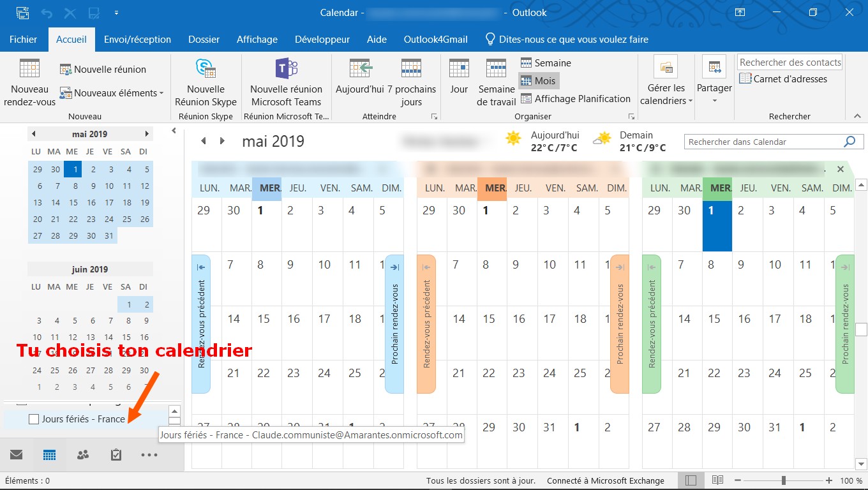Screen dimensions: 868x490
Task: Check the Jours fériés - France calendar
Action: [34, 419]
